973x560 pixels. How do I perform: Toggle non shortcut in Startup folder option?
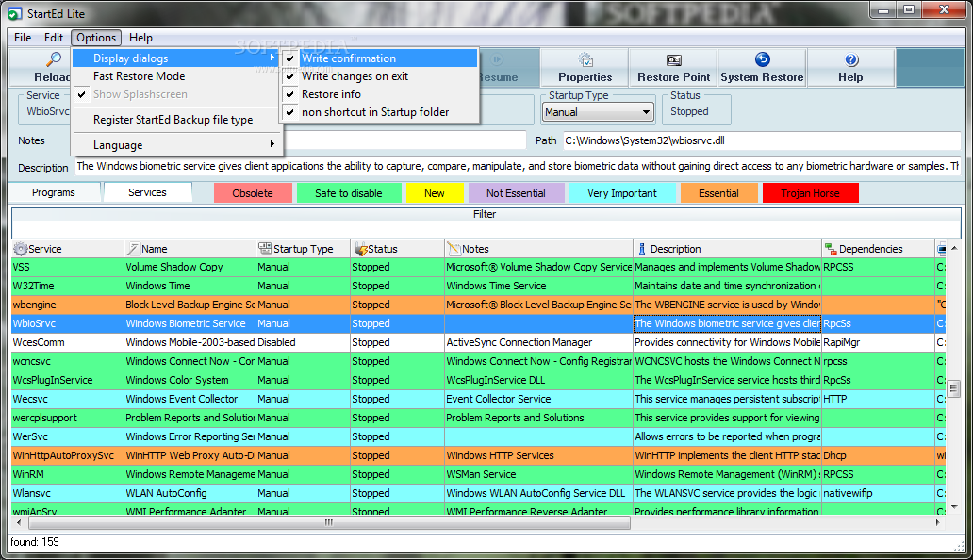pyautogui.click(x=380, y=112)
